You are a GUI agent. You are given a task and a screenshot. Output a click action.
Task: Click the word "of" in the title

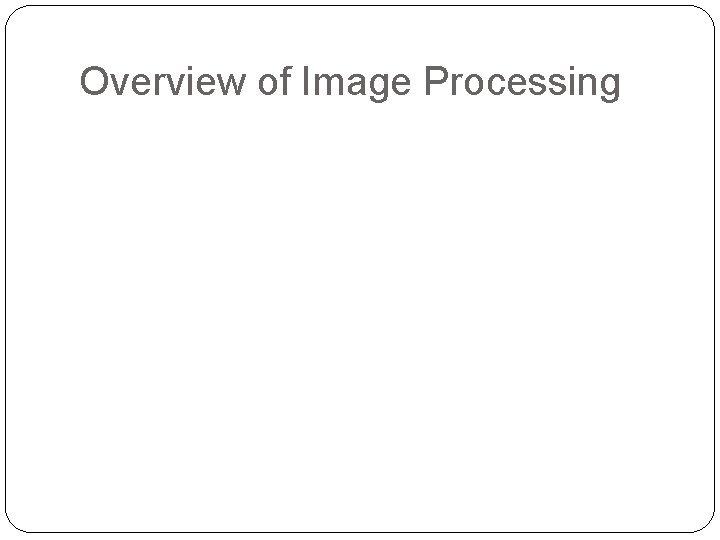point(275,81)
